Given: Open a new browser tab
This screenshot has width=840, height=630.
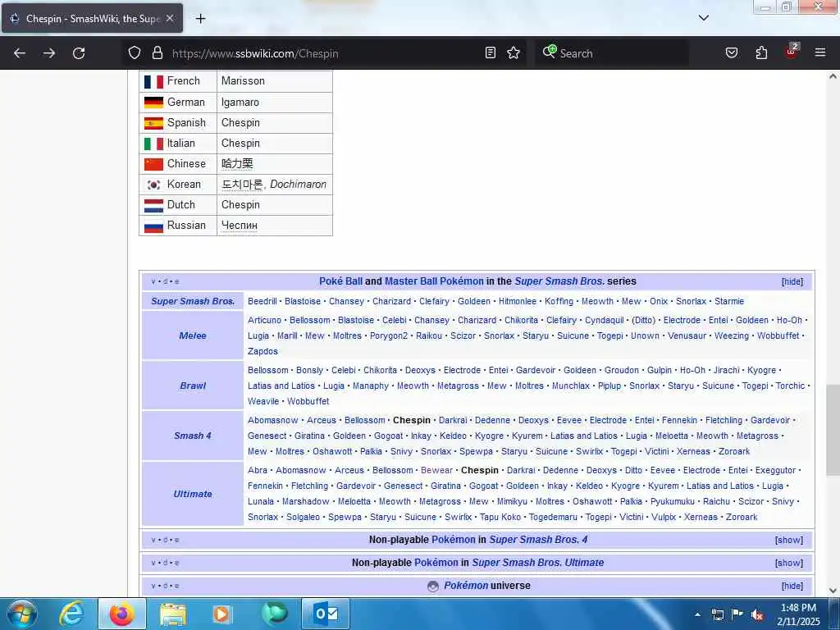Looking at the screenshot, I should 200,19.
